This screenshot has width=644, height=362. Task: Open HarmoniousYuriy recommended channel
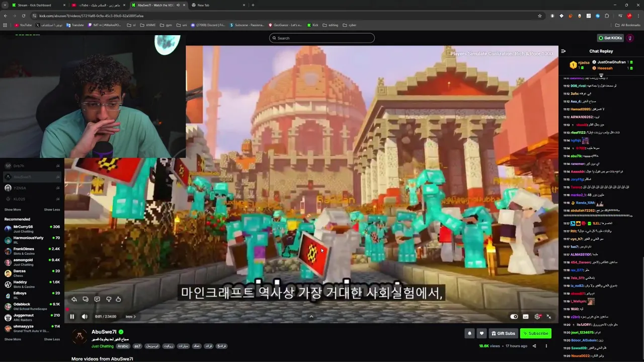coord(32,240)
